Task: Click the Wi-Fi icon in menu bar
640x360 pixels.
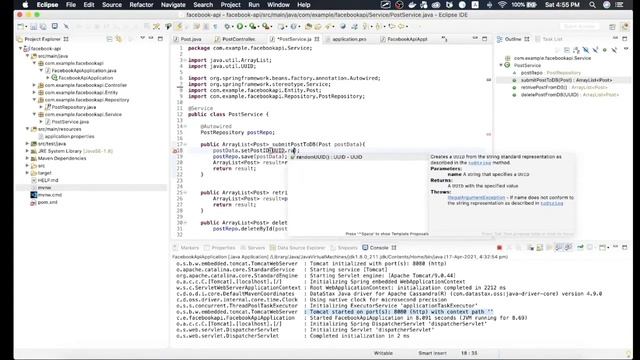Action: tap(502, 5)
